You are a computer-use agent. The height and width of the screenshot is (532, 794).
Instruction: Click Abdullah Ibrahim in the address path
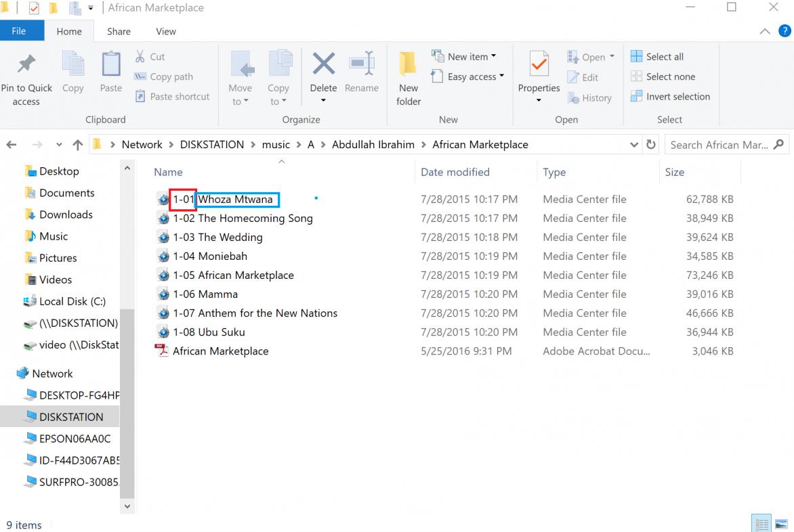(373, 145)
